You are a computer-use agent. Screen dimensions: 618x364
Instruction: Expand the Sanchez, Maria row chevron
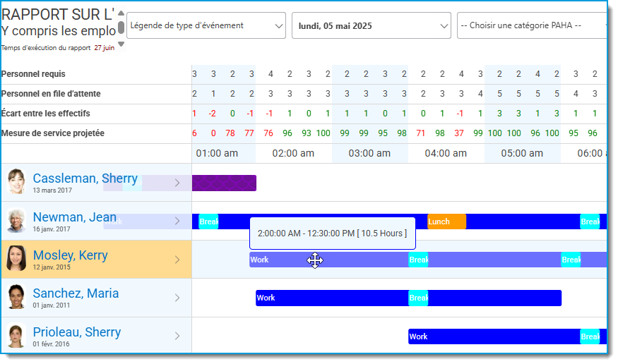pos(177,298)
